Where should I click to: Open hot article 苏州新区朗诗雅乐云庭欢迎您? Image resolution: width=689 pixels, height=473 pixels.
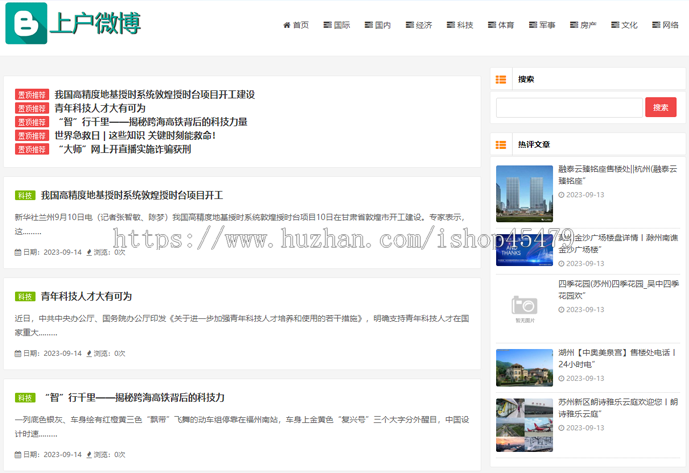(618, 408)
